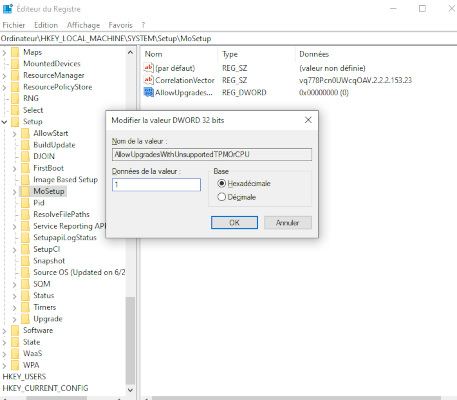
Task: Select the State key
Action: pos(32,342)
